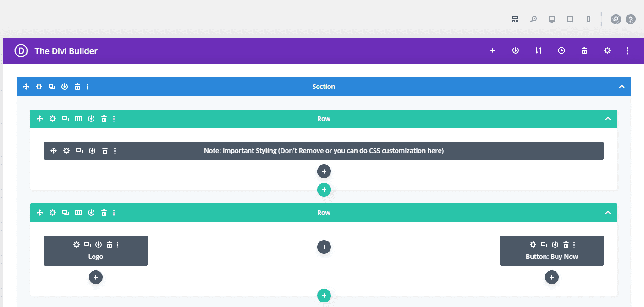This screenshot has width=644, height=307.
Task: Collapse the Section using its chevron
Action: click(x=622, y=86)
